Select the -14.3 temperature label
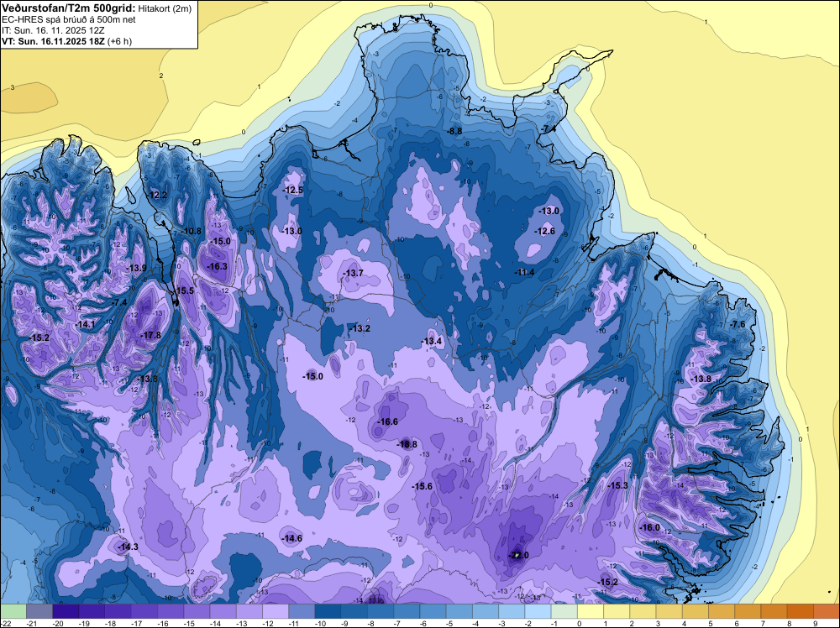The image size is (840, 628). [128, 547]
